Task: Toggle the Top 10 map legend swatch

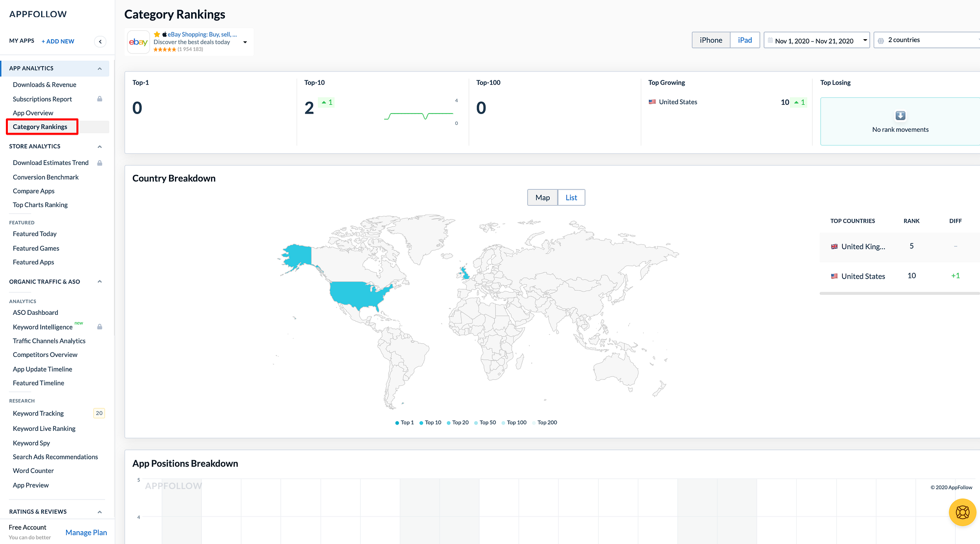Action: coord(421,423)
